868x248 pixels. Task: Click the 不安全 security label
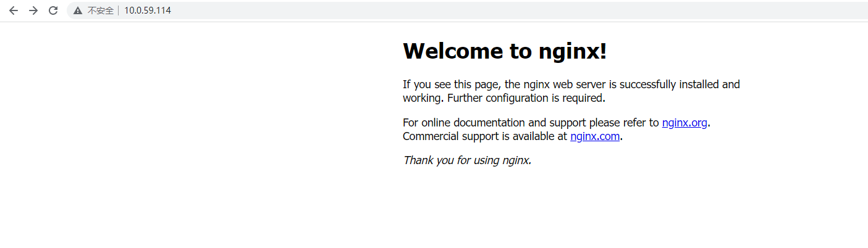[x=101, y=10]
